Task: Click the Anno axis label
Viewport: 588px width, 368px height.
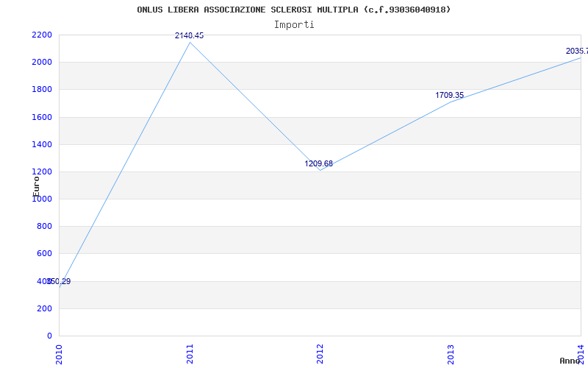Action: coord(570,361)
